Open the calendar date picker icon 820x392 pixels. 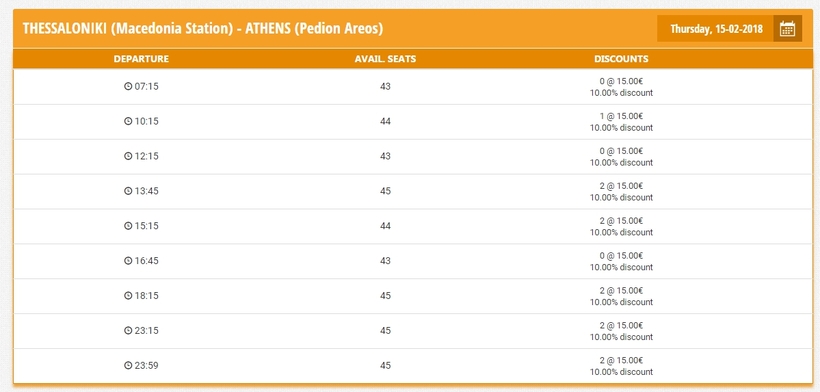click(x=787, y=29)
